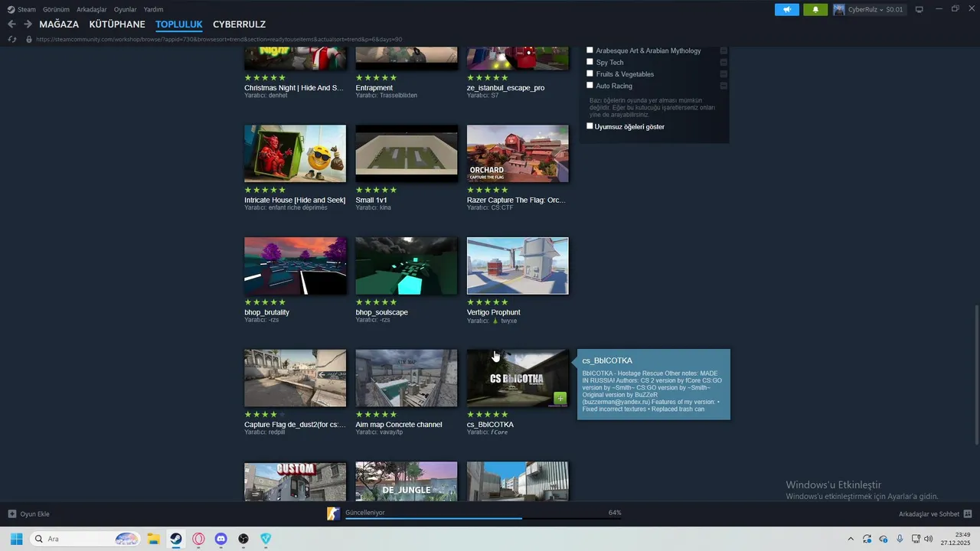The image size is (980, 551).
Task: Open the Steam announcements megaphone button
Action: [x=786, y=10]
